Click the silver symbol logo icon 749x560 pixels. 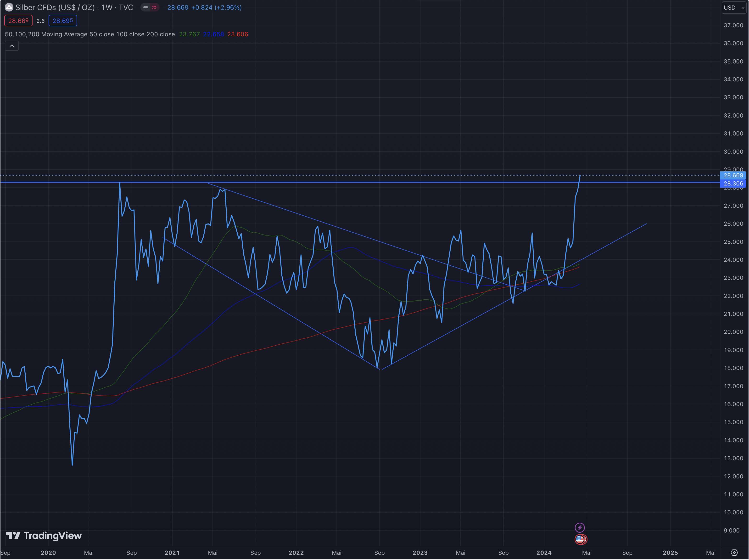coord(9,7)
